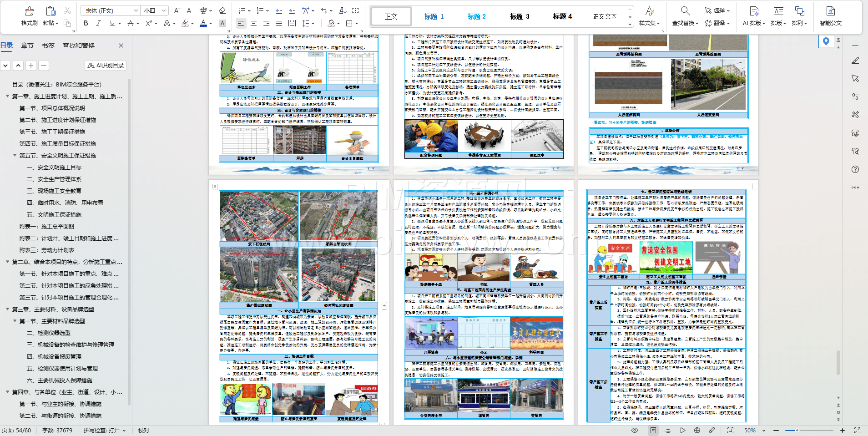Screen dimensions: 868x436
Task: Toggle bold formatting
Action: click(x=86, y=23)
